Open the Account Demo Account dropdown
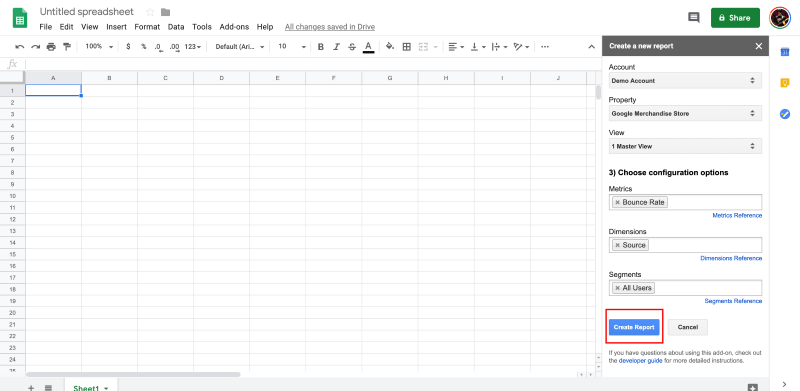This screenshot has width=800, height=391. [x=685, y=81]
